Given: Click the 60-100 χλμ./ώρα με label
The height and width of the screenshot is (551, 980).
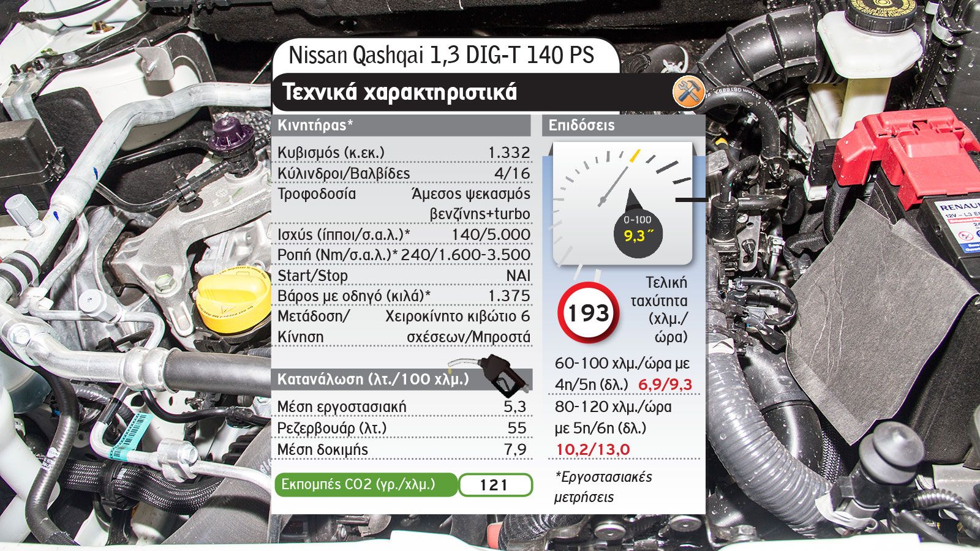Looking at the screenshot, I should 622,364.
